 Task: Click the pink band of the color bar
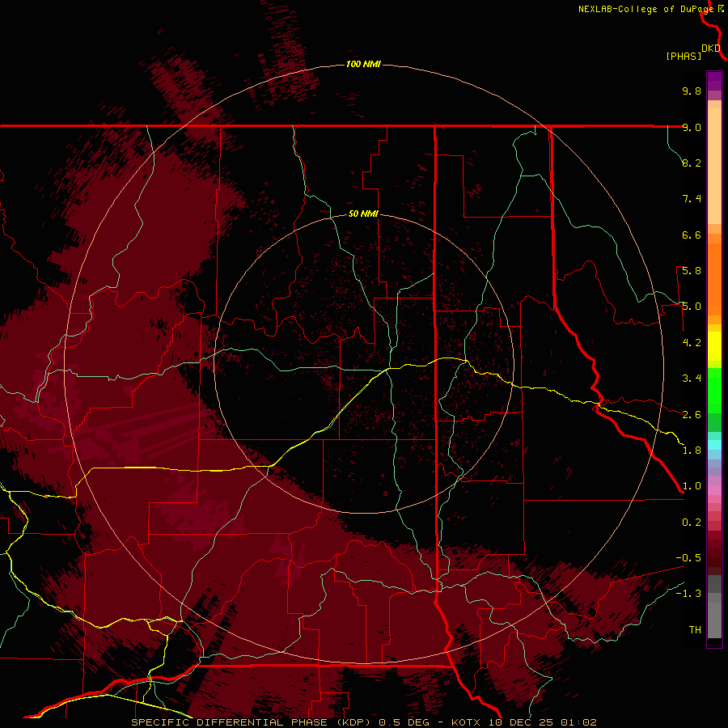point(714,490)
